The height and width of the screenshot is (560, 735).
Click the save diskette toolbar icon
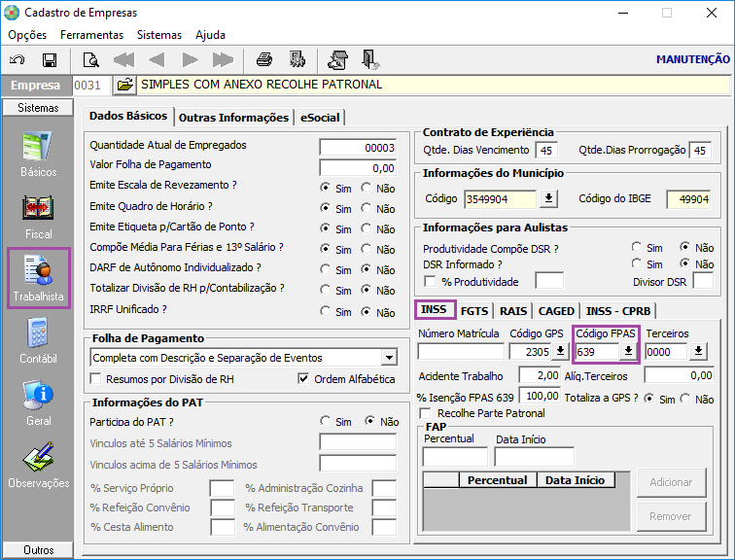tap(49, 59)
